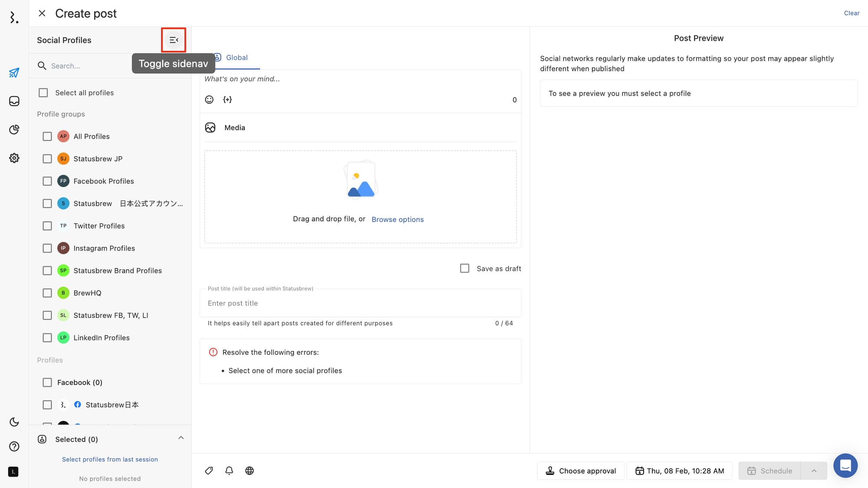Click the notification bell icon

[x=229, y=471]
